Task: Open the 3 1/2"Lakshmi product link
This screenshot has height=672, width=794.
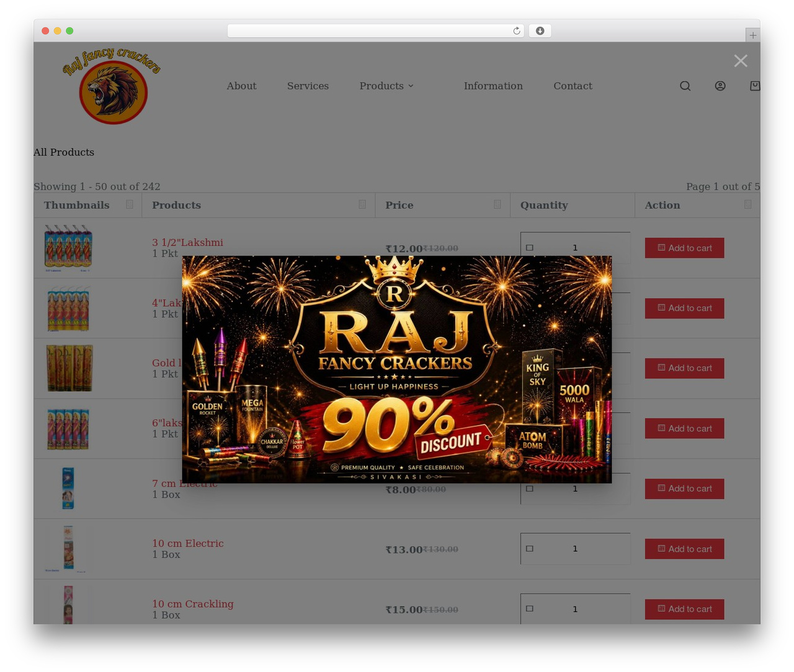Action: [x=187, y=242]
